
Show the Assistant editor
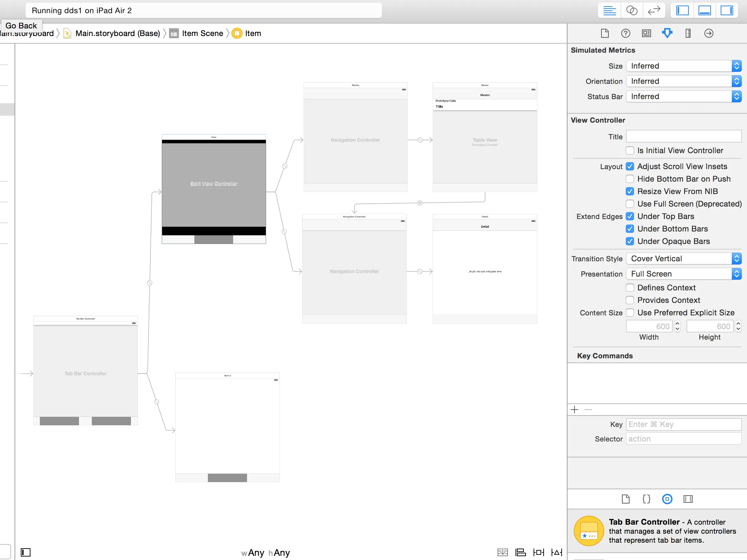click(632, 10)
